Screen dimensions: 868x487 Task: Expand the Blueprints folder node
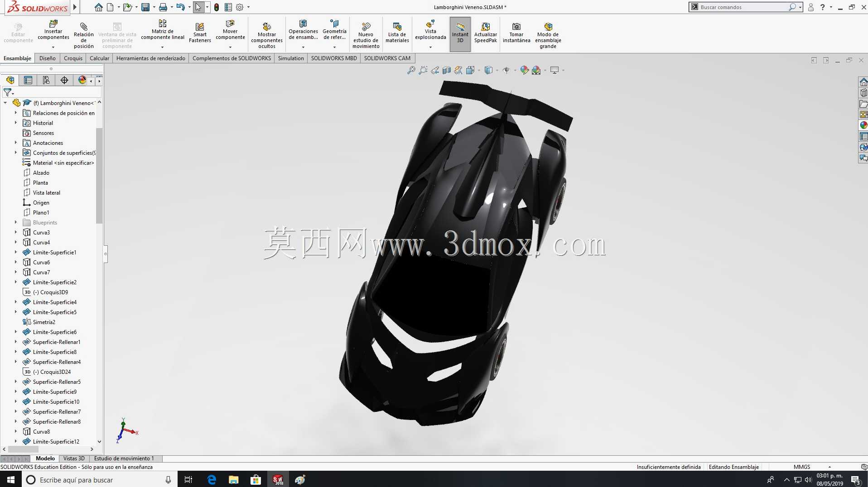15,223
